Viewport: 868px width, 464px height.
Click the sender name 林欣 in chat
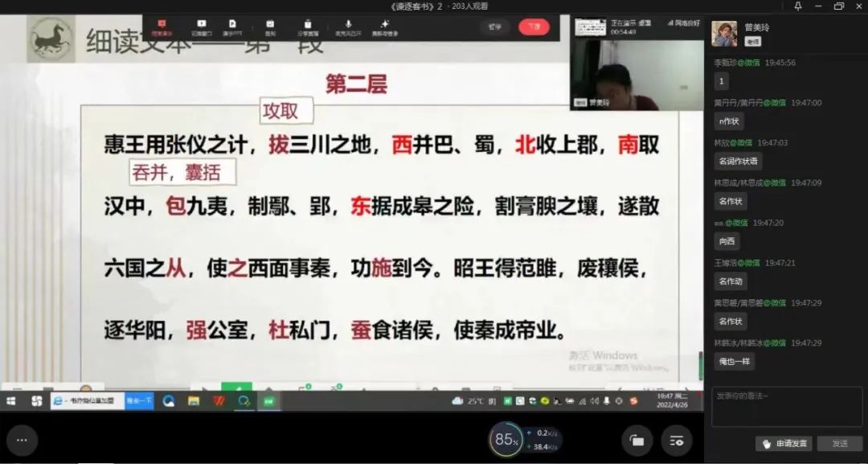click(x=721, y=143)
